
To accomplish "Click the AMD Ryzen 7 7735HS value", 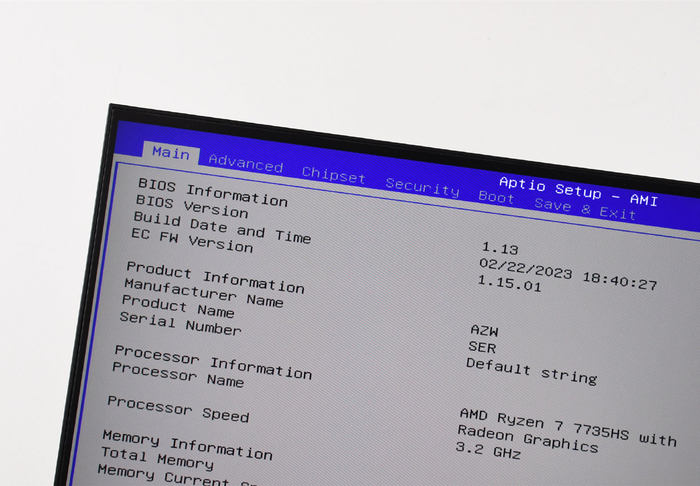I will click(x=569, y=428).
